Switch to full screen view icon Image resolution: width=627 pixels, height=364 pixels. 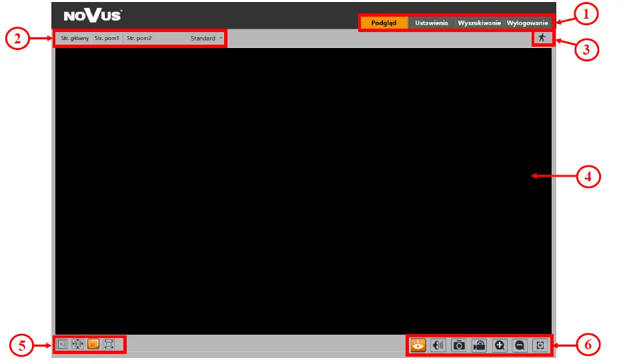109,344
